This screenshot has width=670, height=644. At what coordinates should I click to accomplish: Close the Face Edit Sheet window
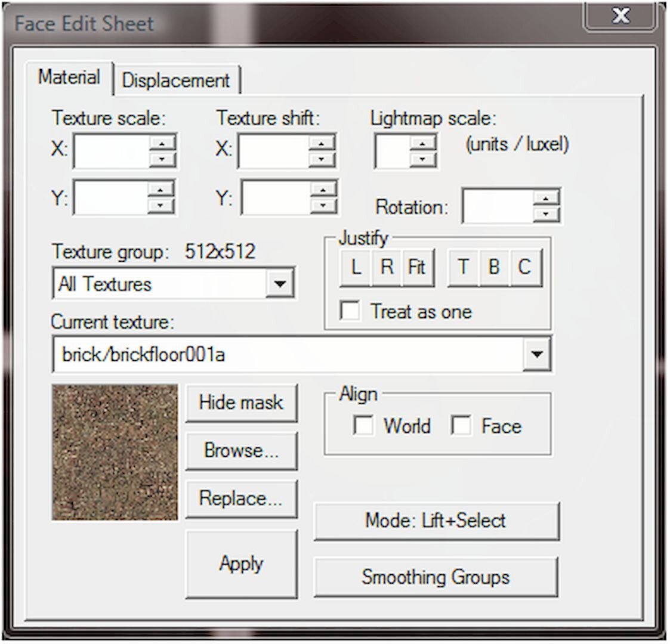coord(620,16)
